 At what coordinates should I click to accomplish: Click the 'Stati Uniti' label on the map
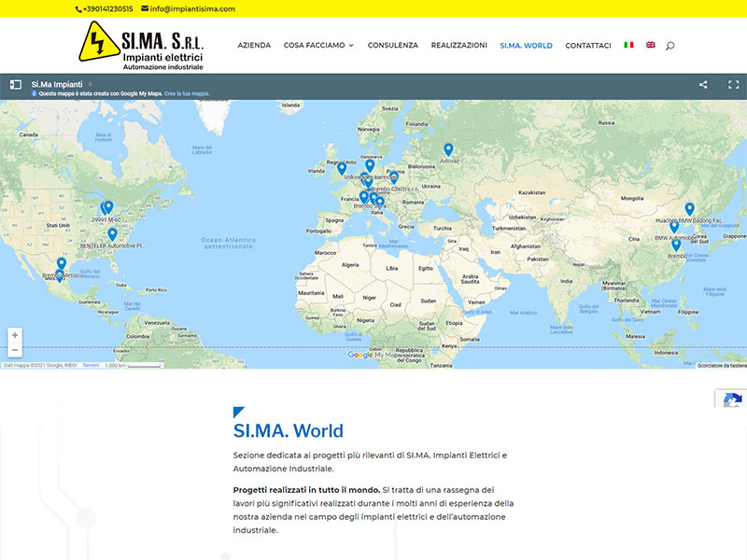click(58, 225)
